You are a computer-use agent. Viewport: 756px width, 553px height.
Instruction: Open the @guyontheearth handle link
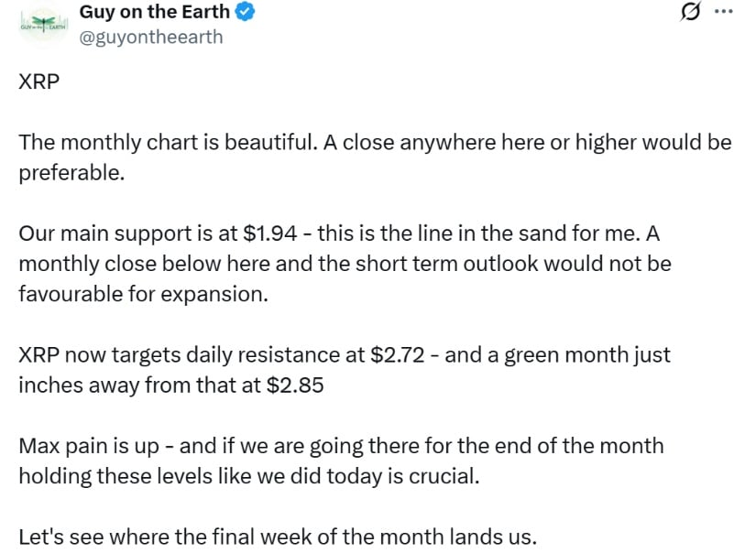point(151,38)
